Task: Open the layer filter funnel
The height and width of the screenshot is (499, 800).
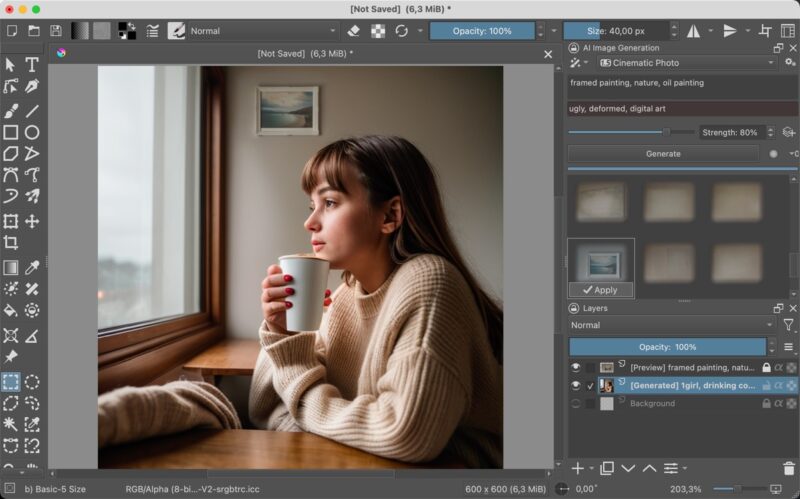Action: [788, 325]
